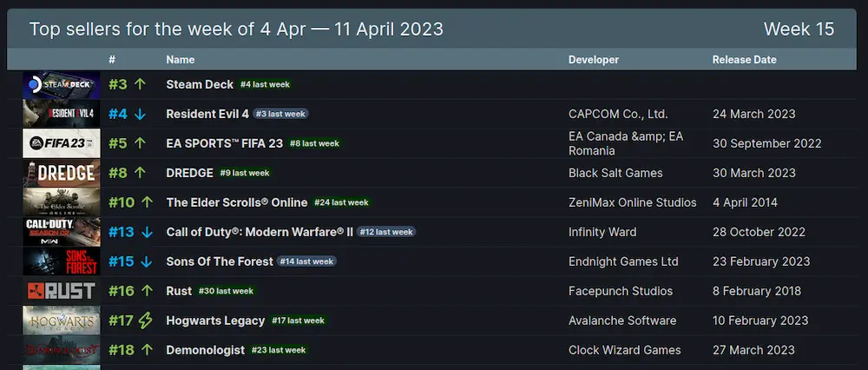Click developer Facepunch Studios
The image size is (868, 370).
coord(621,291)
